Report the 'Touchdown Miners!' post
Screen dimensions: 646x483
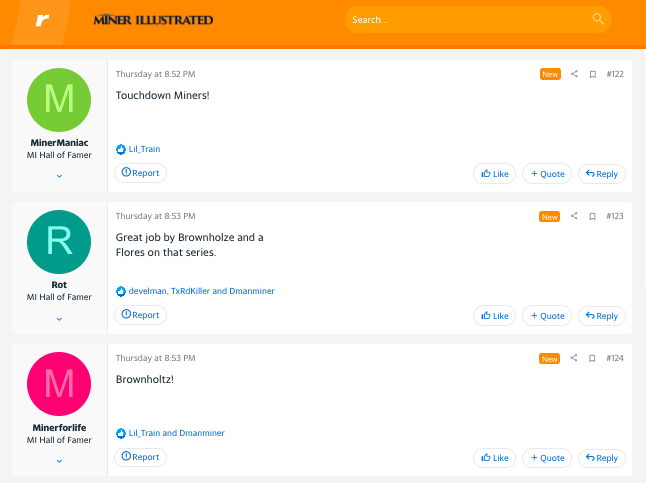(x=140, y=173)
